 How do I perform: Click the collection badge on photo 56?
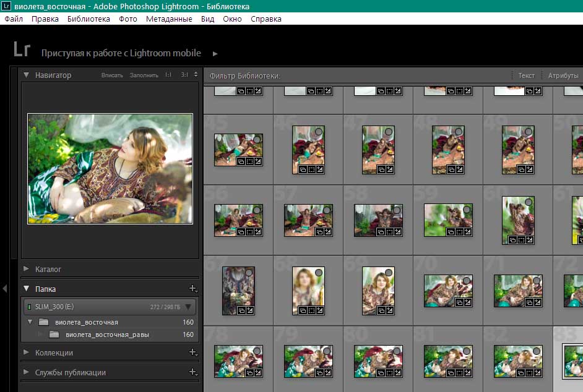pos(241,231)
